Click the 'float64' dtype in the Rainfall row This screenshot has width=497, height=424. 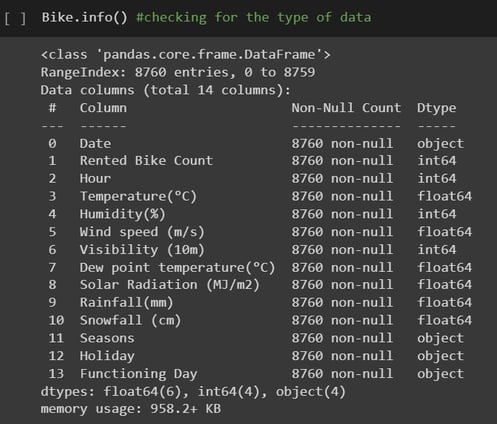444,302
